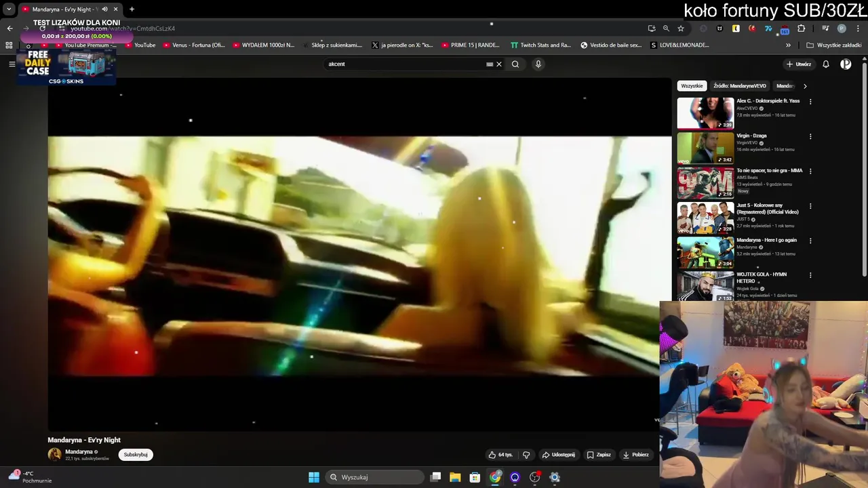Image resolution: width=868 pixels, height=488 pixels.
Task: Open the Venus - Fortuna bookmark
Action: pos(194,45)
